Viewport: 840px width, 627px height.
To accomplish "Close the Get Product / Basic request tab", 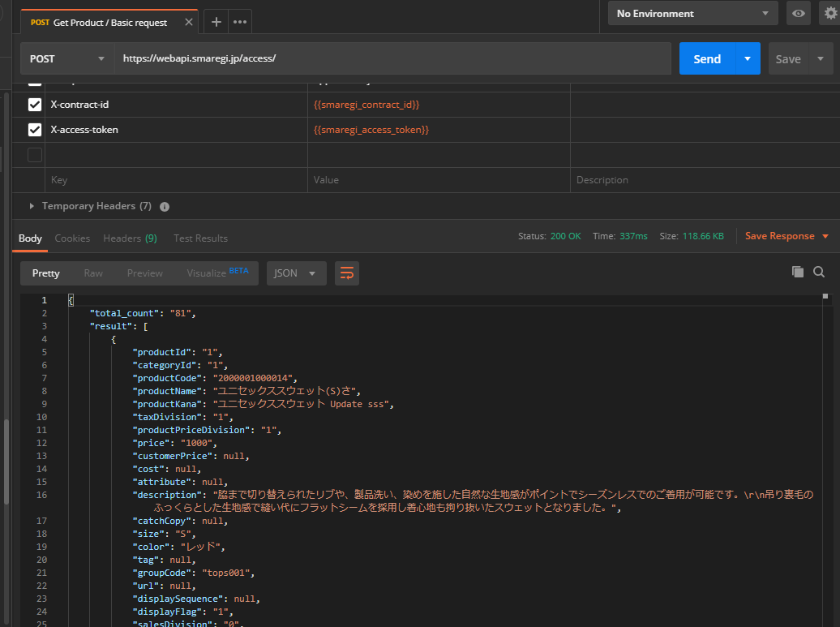I will pyautogui.click(x=189, y=22).
